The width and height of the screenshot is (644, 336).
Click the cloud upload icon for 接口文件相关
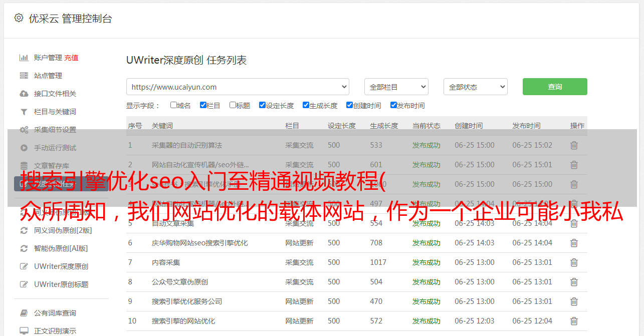point(24,94)
